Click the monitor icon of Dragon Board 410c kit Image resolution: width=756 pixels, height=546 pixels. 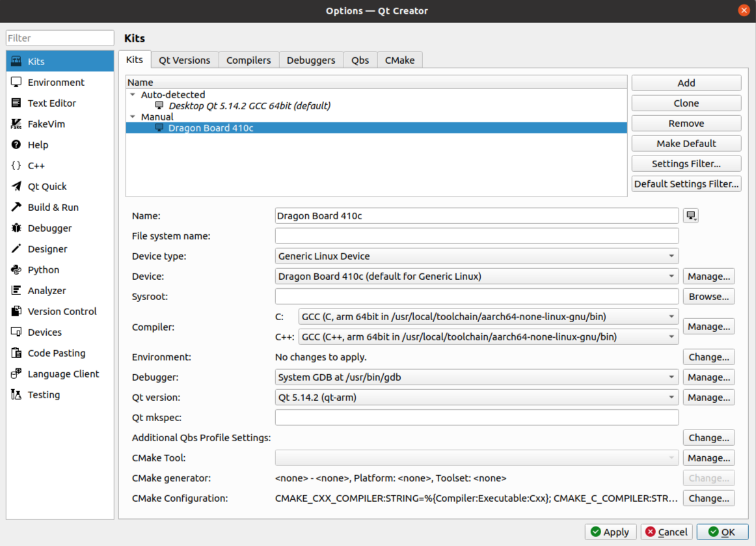159,128
